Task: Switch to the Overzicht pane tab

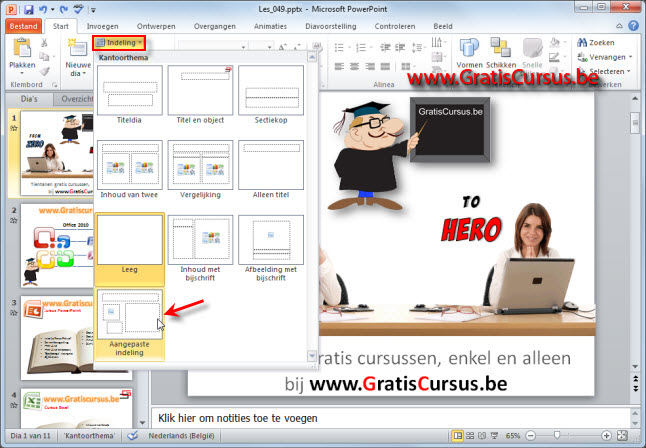Action: point(75,99)
